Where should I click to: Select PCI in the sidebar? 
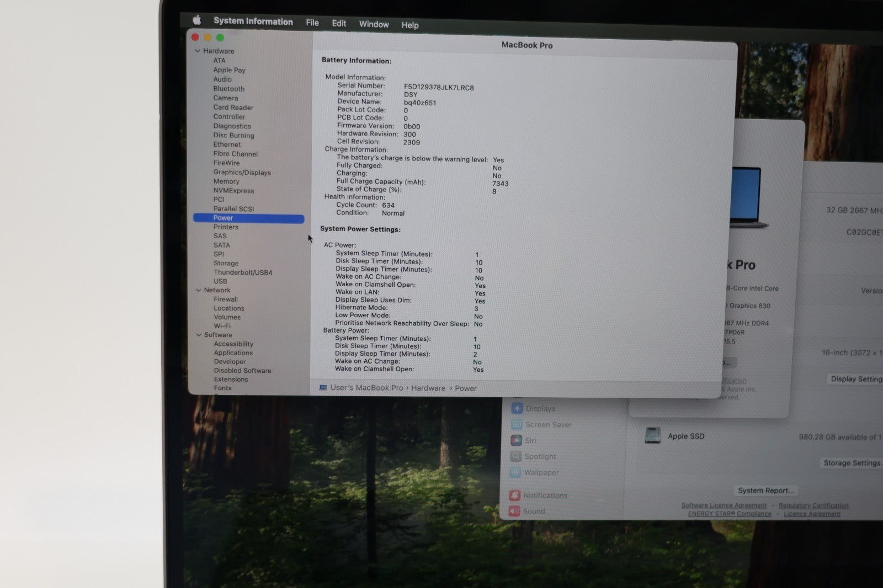coord(219,200)
